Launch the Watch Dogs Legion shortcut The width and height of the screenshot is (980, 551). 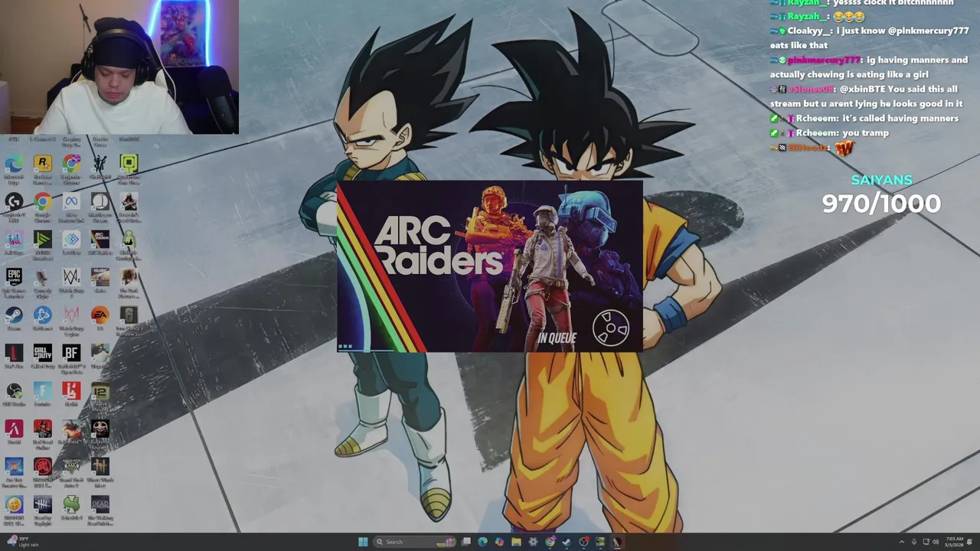tap(71, 321)
